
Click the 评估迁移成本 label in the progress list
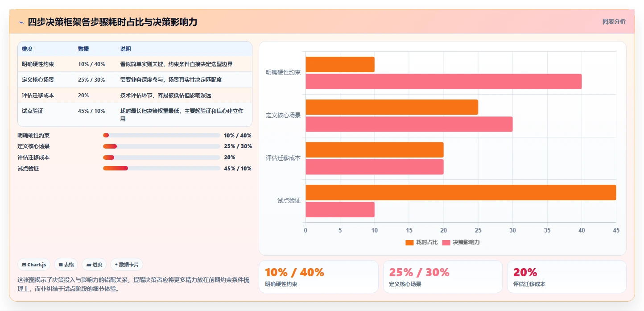33,157
